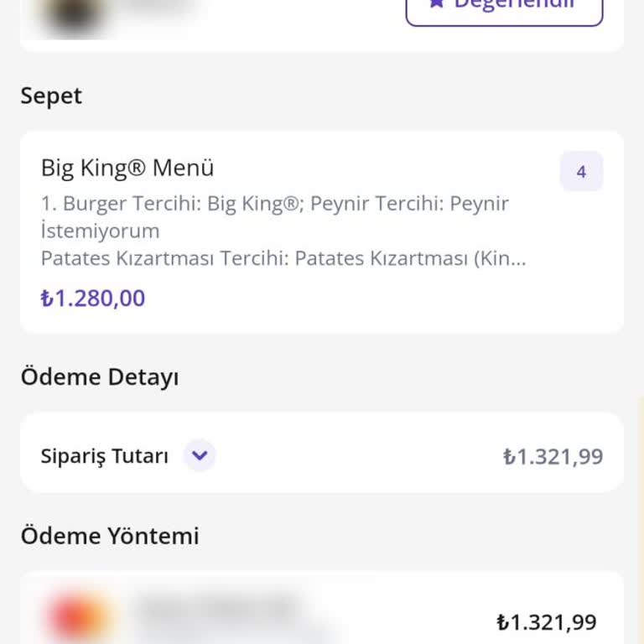Click the Peynir İstemiyorum option text

click(101, 231)
